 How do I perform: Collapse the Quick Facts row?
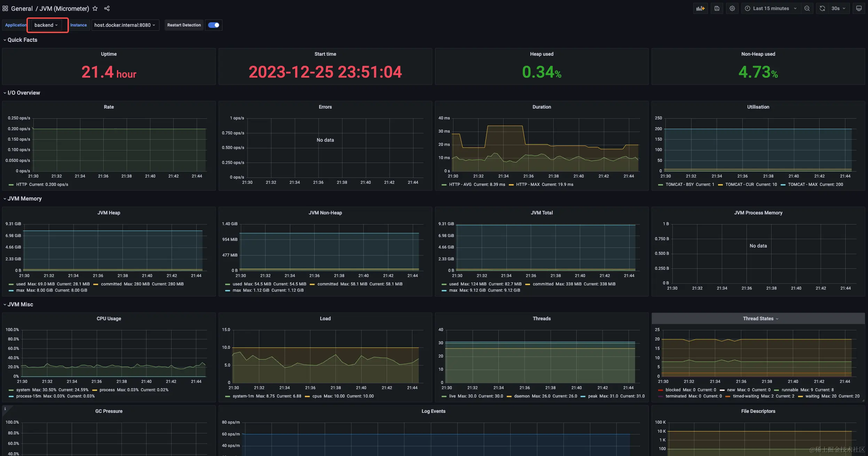(22, 40)
